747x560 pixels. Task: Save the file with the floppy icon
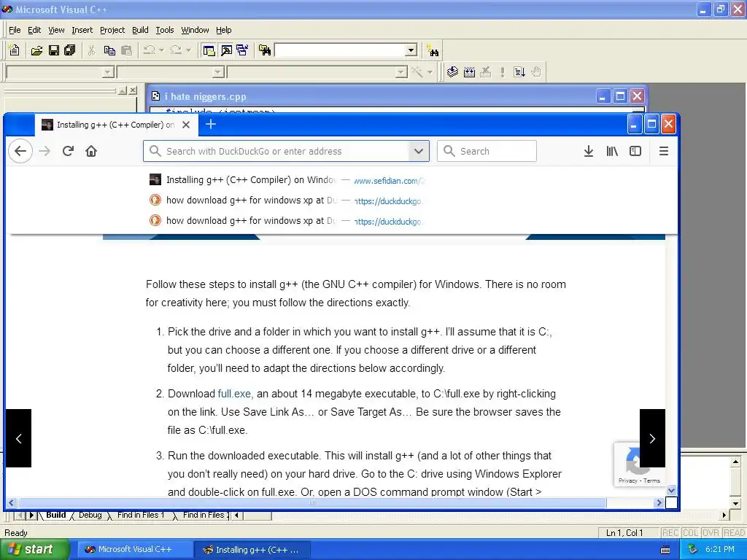click(54, 50)
